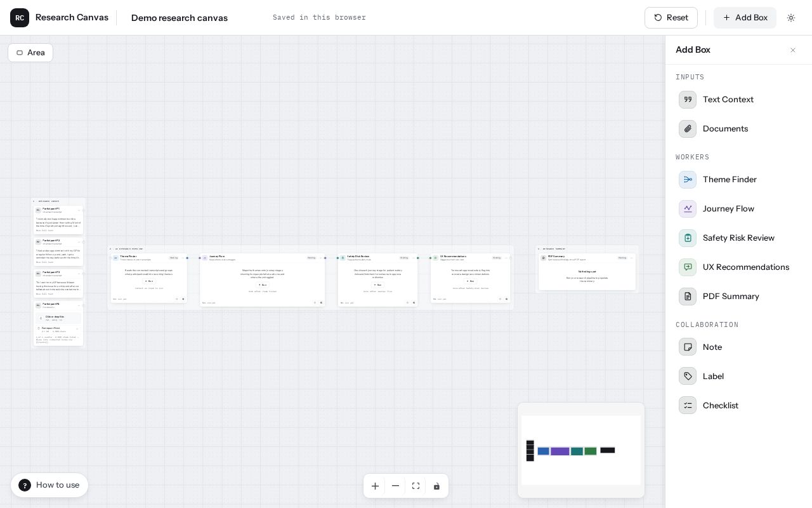Click the Add Box button in the header

[x=745, y=18]
